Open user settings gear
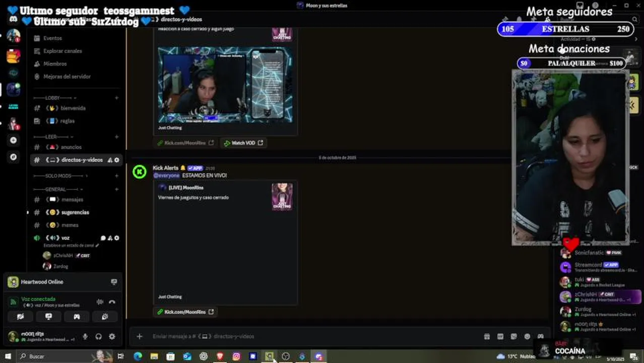 coord(112,336)
